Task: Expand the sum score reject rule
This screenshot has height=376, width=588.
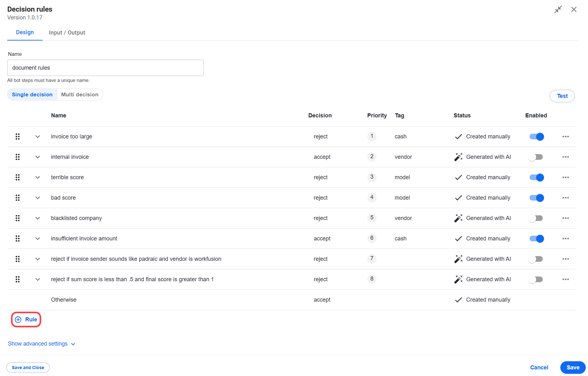Action: 38,279
